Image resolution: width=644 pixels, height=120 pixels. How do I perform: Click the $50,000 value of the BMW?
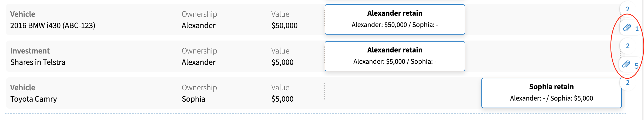(284, 25)
